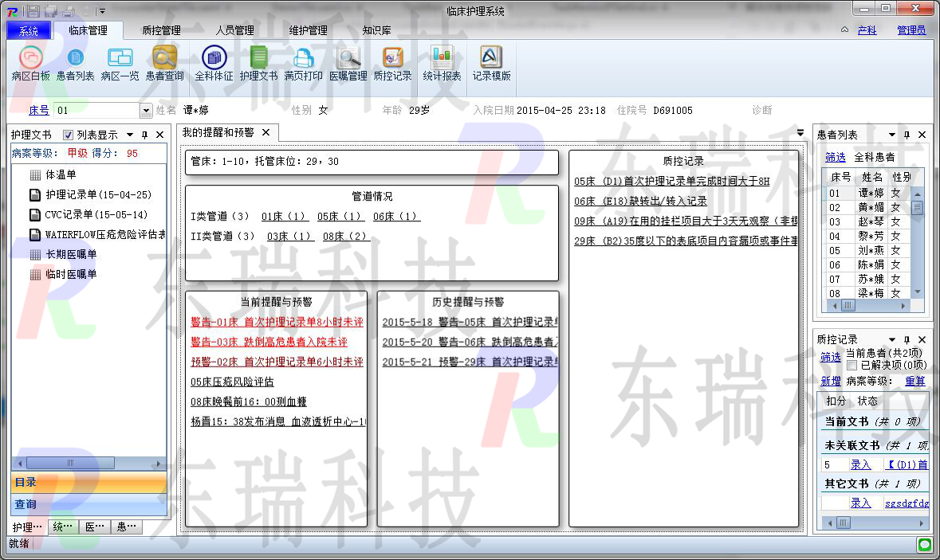The image size is (940, 560).
Task: Customize quick access toolbar dropdown
Action: (101, 11)
